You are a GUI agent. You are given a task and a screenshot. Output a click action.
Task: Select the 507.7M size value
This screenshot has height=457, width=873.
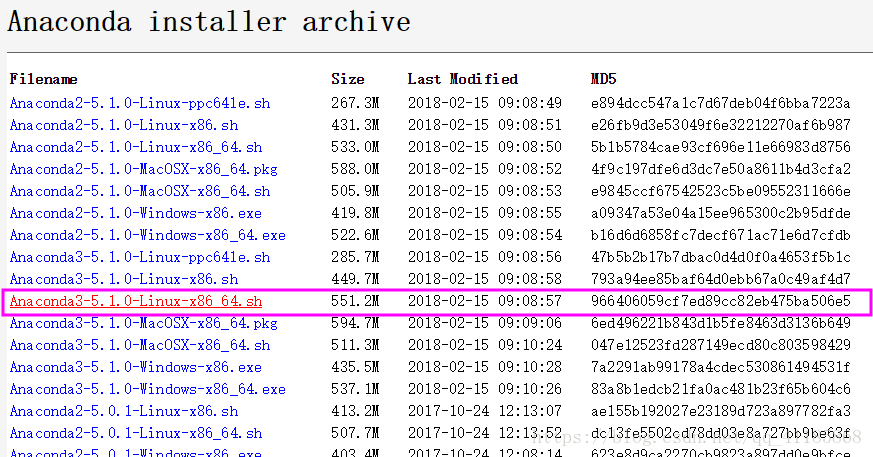[x=355, y=433]
